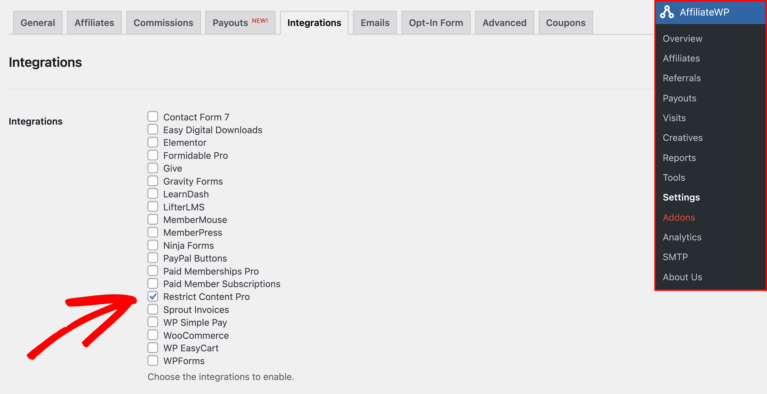
Task: Enable the Give integration
Action: (x=153, y=168)
